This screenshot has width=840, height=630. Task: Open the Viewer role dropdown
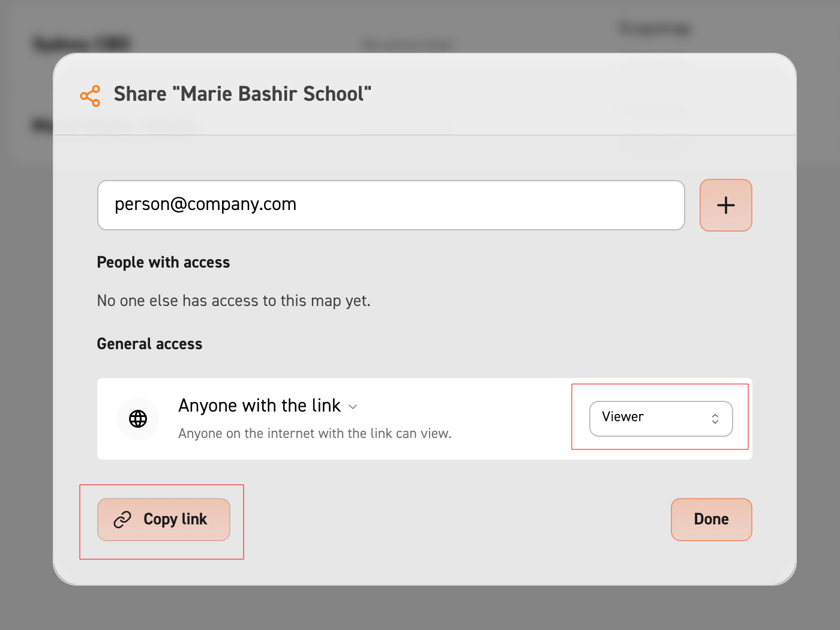[x=661, y=418]
